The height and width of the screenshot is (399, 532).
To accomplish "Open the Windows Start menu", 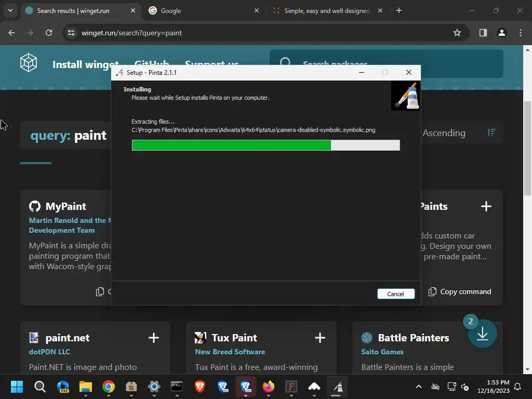I will 17,387.
